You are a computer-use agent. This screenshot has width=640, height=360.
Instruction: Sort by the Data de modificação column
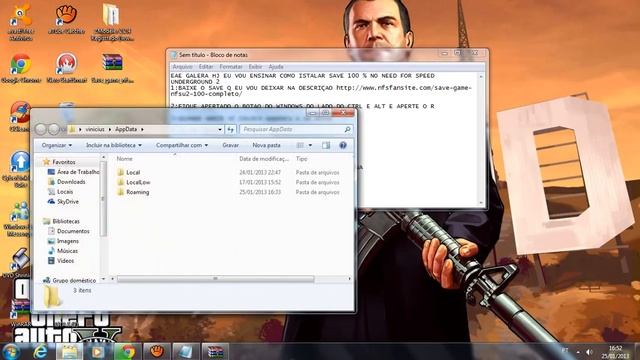tap(264, 159)
